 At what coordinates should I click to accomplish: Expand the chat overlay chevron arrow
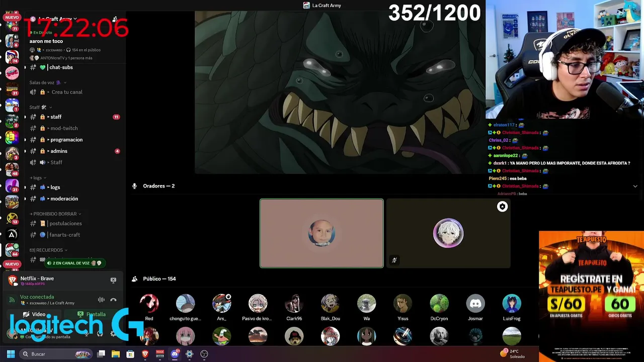coord(635,187)
